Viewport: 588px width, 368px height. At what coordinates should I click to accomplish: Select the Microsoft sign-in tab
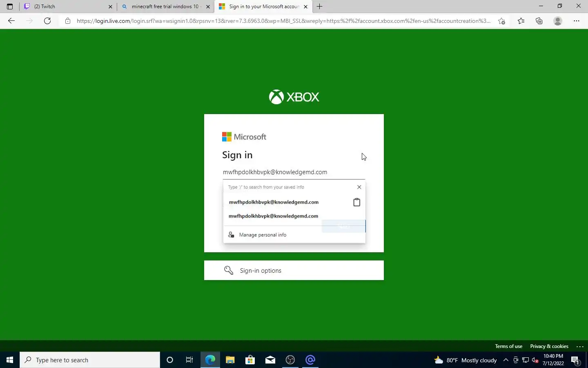263,7
